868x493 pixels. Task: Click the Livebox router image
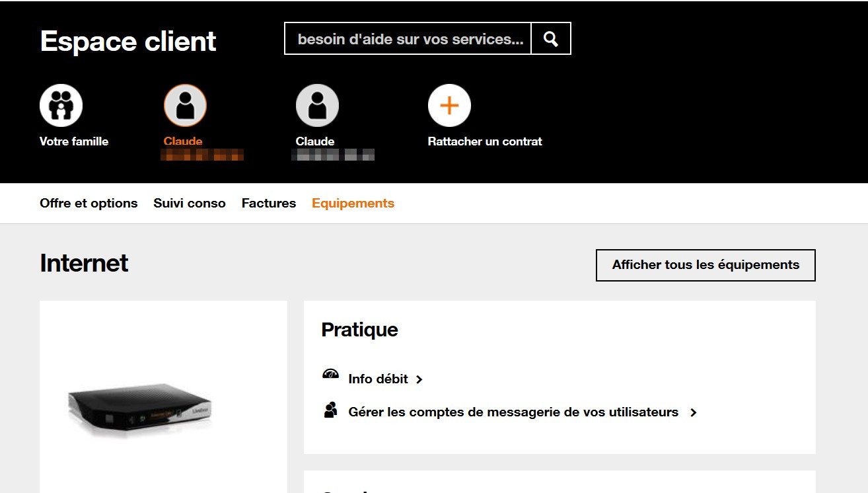pos(140,408)
